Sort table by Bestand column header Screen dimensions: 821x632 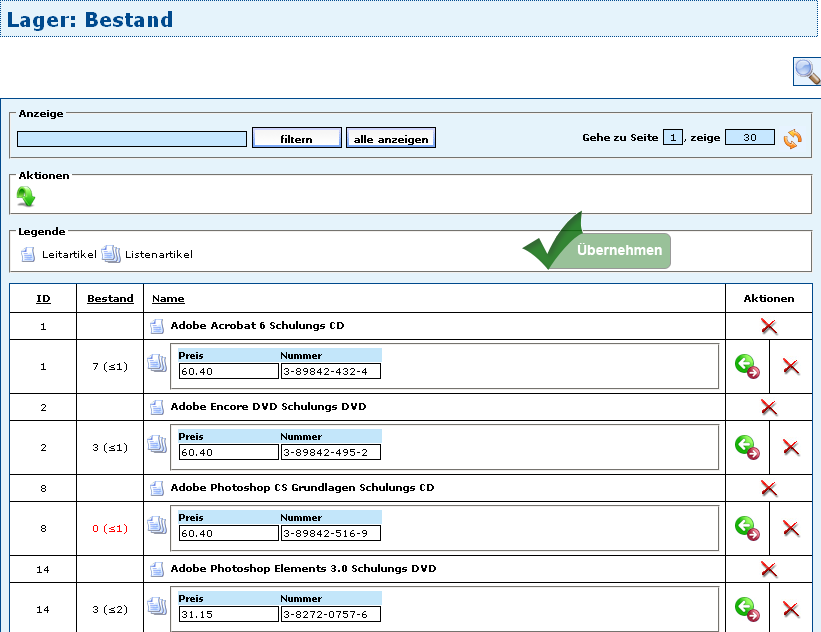click(x=110, y=298)
